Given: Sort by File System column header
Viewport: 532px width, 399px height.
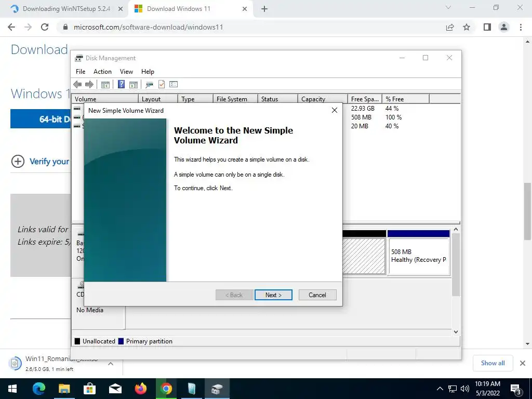Looking at the screenshot, I should click(x=235, y=99).
